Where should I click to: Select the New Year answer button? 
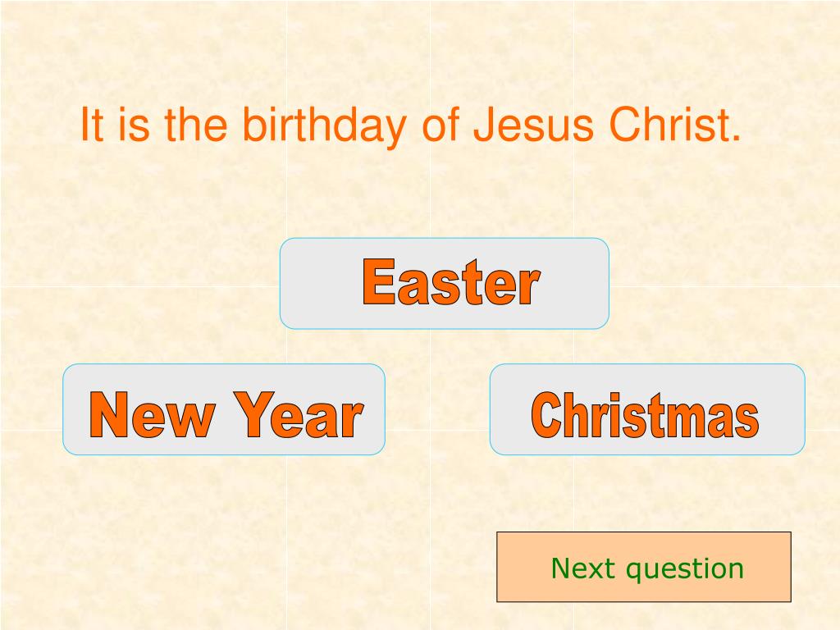coord(224,409)
